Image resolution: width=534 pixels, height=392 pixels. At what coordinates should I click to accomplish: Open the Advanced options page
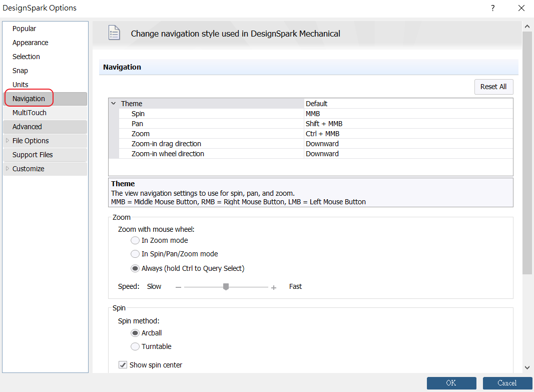(46, 127)
